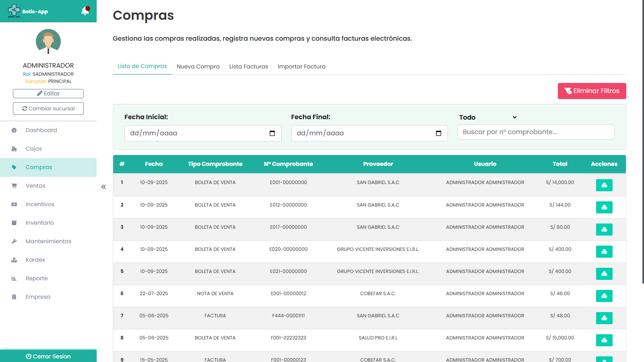Click the Botic-App logo icon

coord(14,10)
